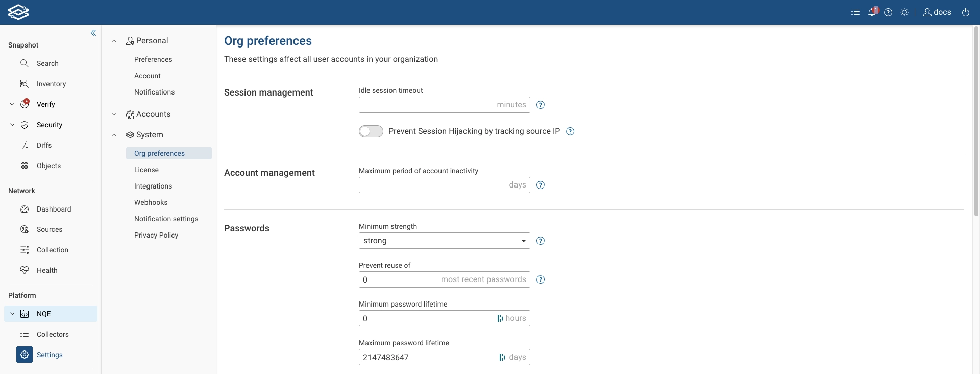Click the NQE code icon
The image size is (980, 374).
click(x=24, y=314)
